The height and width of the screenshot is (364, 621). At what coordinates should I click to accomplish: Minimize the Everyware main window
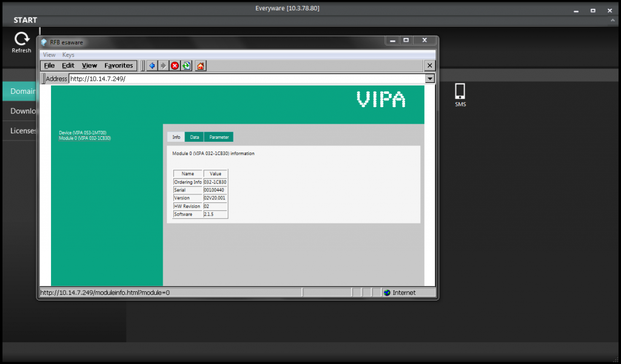pos(576,11)
